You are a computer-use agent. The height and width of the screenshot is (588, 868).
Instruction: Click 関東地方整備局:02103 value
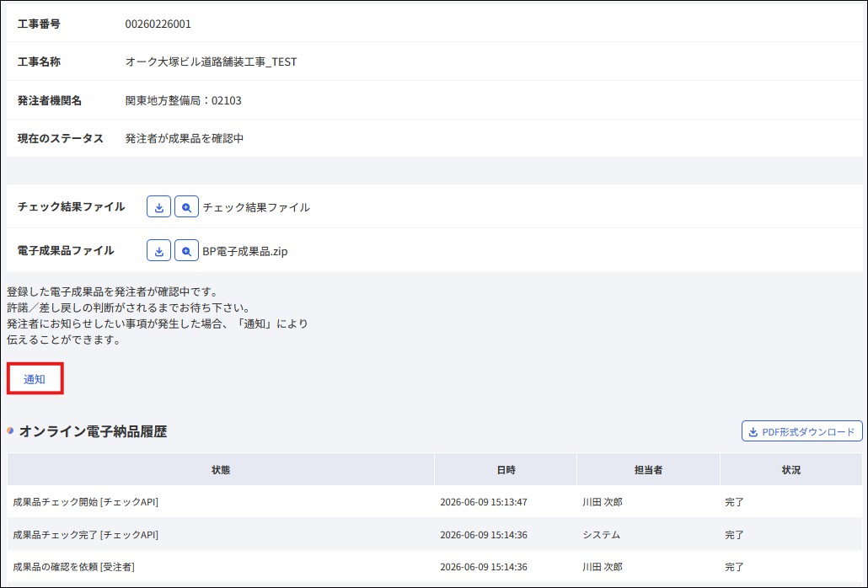(183, 101)
